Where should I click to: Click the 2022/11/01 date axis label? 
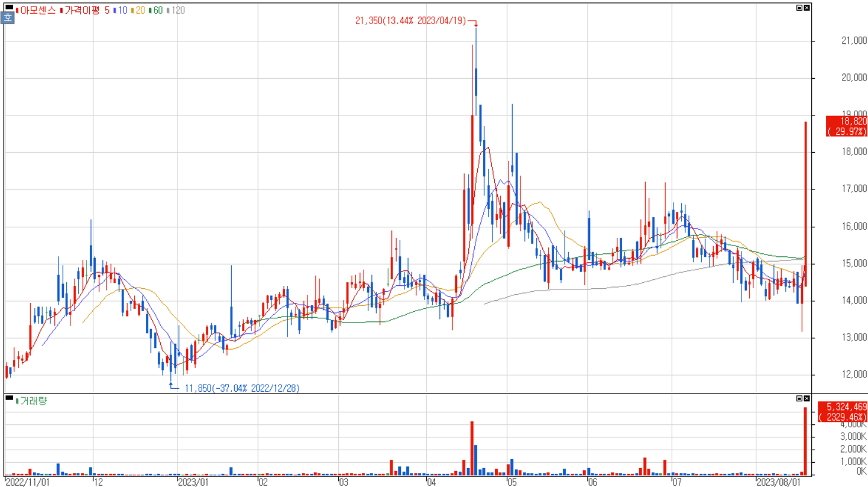28,482
